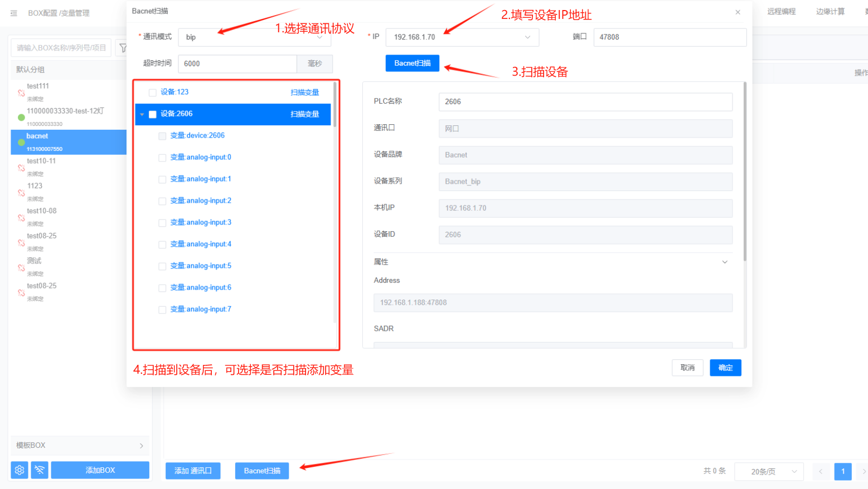Click the wifi-off icon next to settings

(x=40, y=470)
